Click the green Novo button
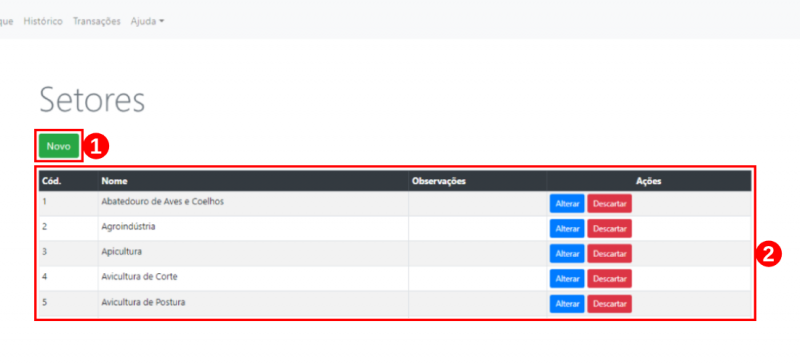This screenshot has width=800, height=364. click(x=59, y=146)
